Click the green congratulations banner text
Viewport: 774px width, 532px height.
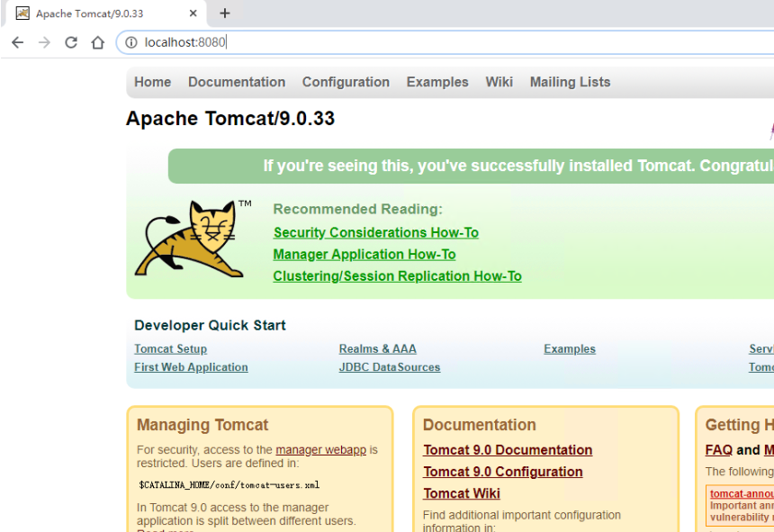tap(518, 166)
